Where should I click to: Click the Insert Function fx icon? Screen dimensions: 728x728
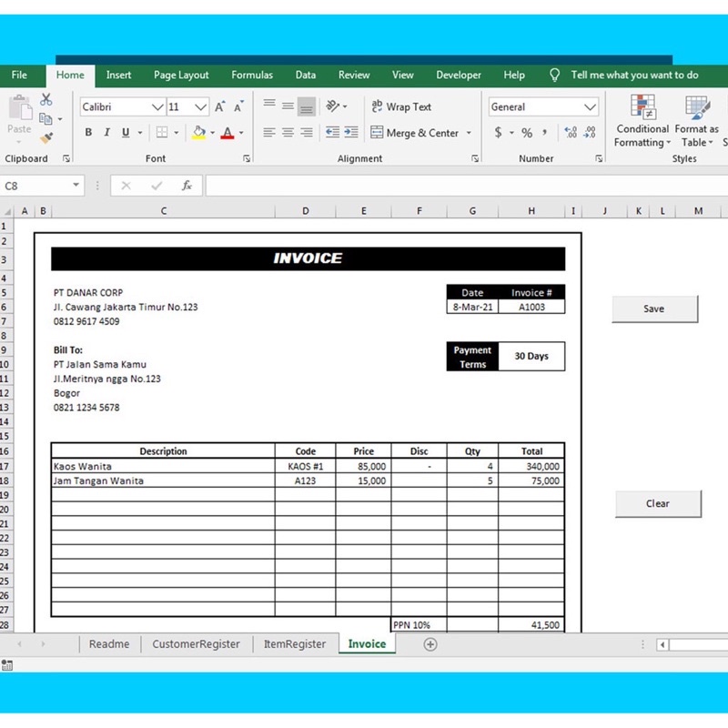[x=187, y=186]
